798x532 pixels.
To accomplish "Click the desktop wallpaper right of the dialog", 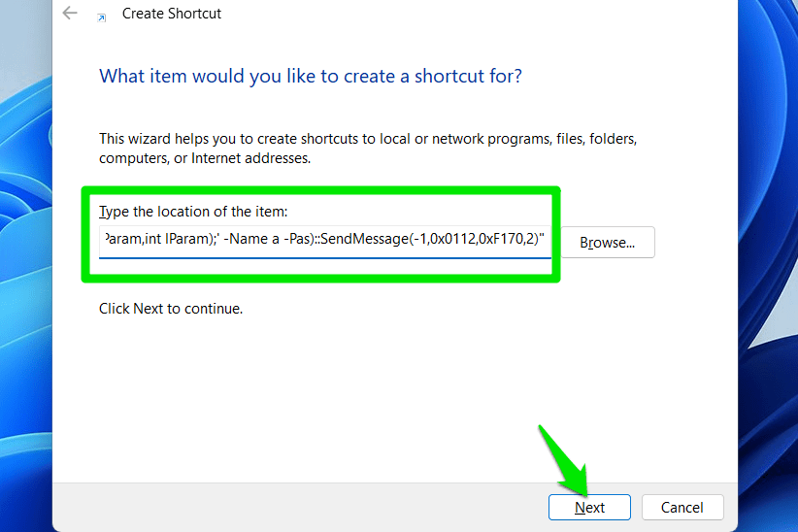I will 769,291.
